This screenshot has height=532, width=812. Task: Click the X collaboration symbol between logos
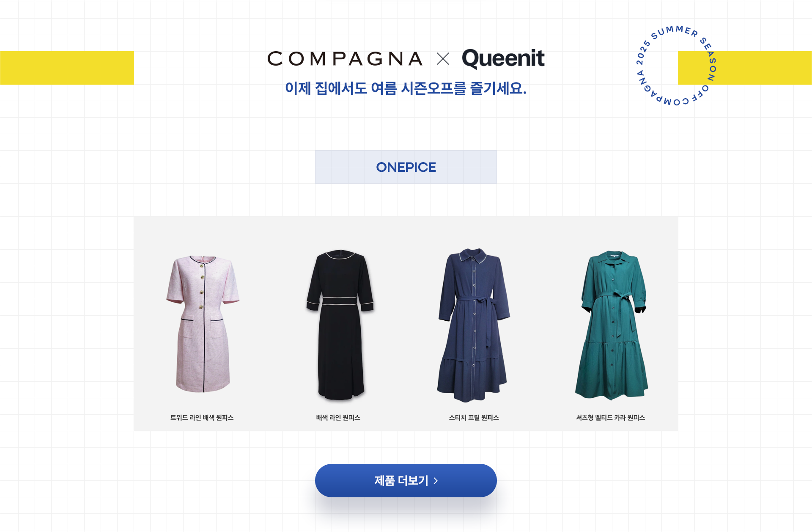[x=443, y=59]
